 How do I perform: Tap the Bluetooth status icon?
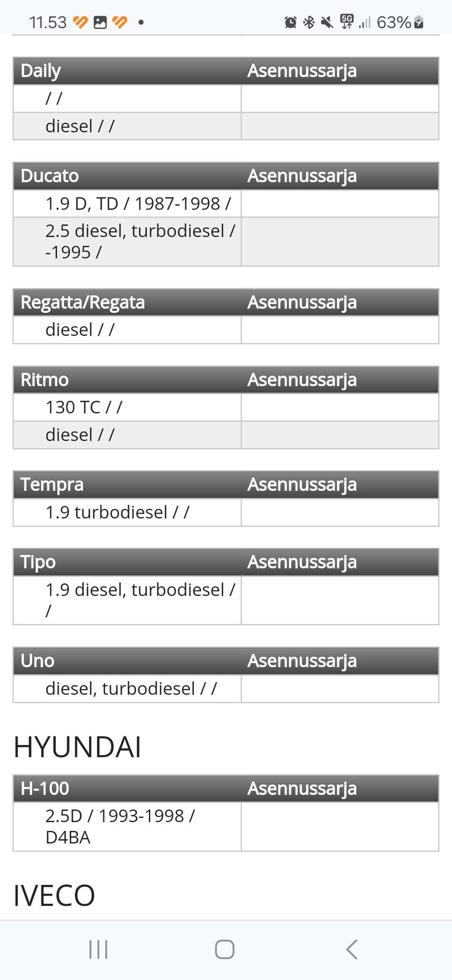click(308, 22)
